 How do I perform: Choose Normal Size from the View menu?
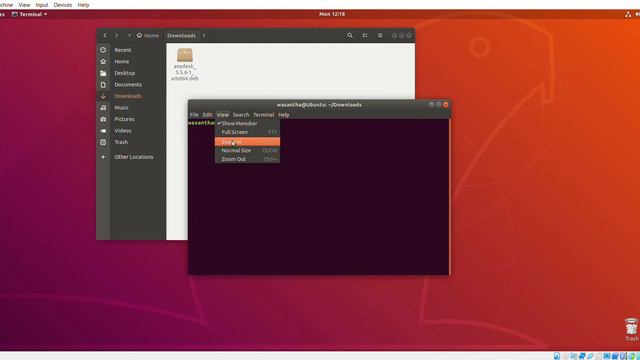247,151
